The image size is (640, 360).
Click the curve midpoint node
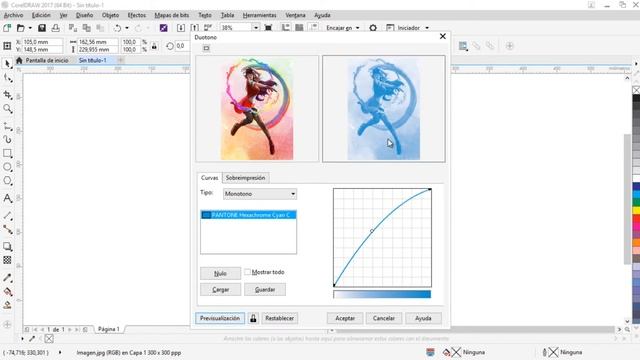tap(372, 231)
